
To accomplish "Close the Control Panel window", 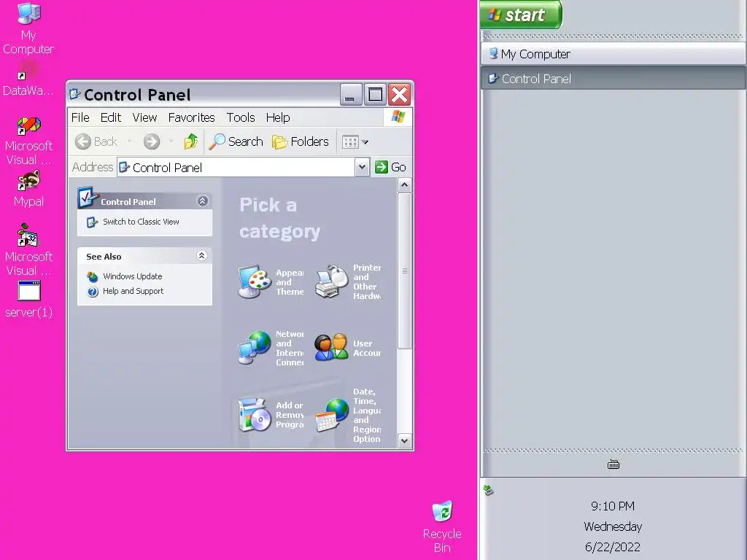I will coord(399,94).
